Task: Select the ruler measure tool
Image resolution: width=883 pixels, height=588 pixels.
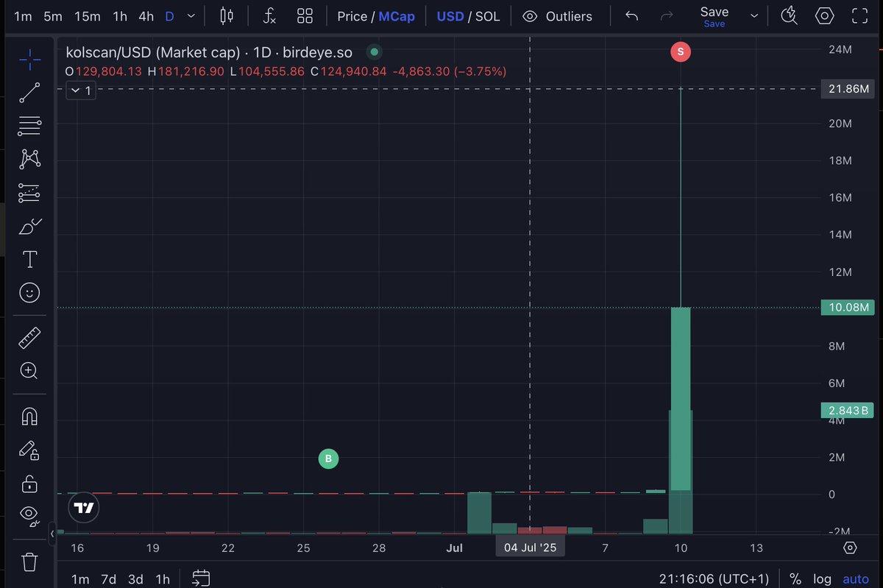Action: (x=29, y=338)
